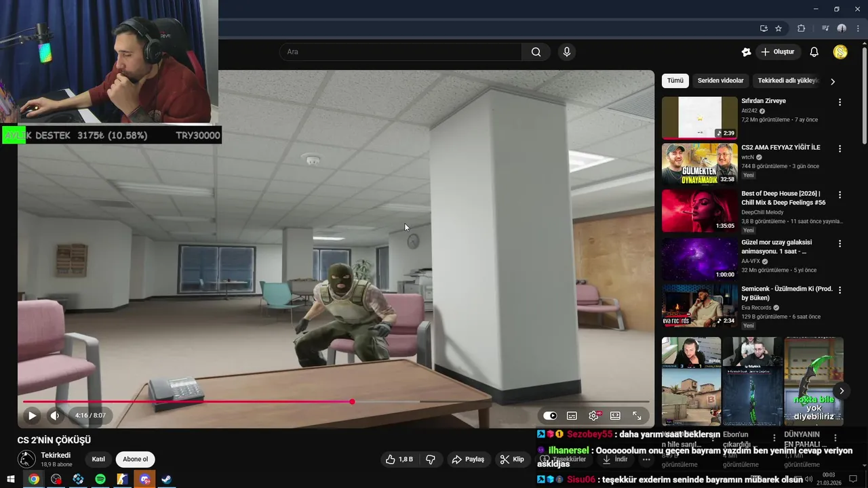
Task: Open Chrome profile avatar
Action: 842,28
